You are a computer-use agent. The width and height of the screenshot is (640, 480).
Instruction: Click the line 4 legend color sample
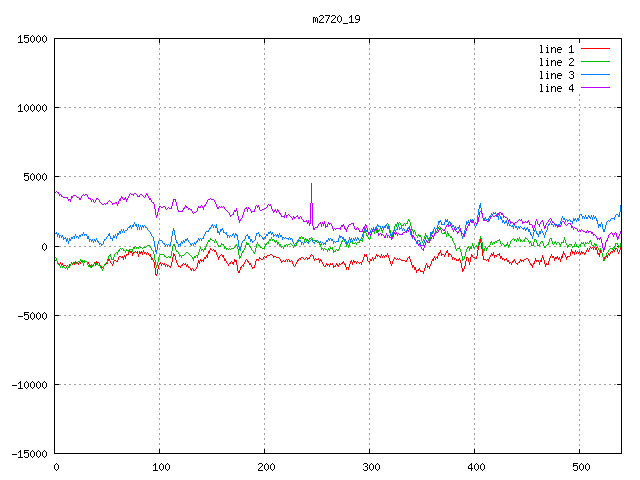(x=595, y=88)
